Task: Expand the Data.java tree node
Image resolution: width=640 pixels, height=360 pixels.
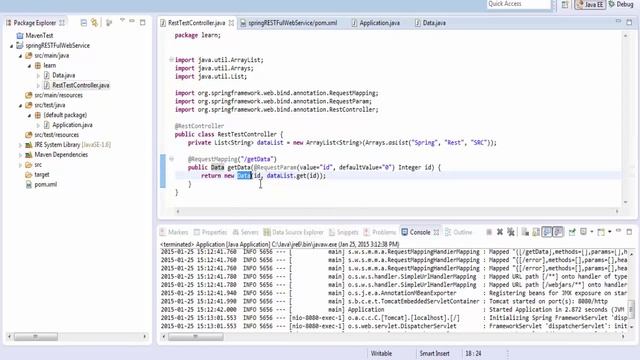Action: pyautogui.click(x=38, y=76)
